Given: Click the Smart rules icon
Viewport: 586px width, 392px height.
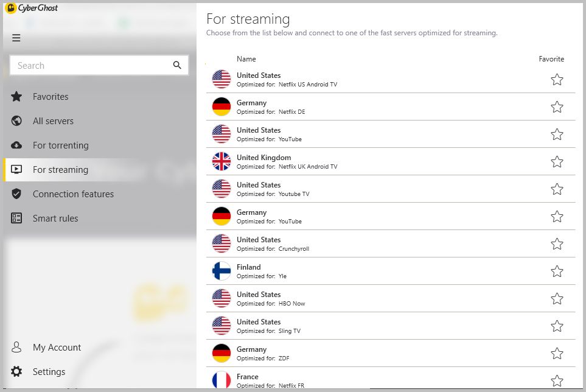Looking at the screenshot, I should [17, 219].
